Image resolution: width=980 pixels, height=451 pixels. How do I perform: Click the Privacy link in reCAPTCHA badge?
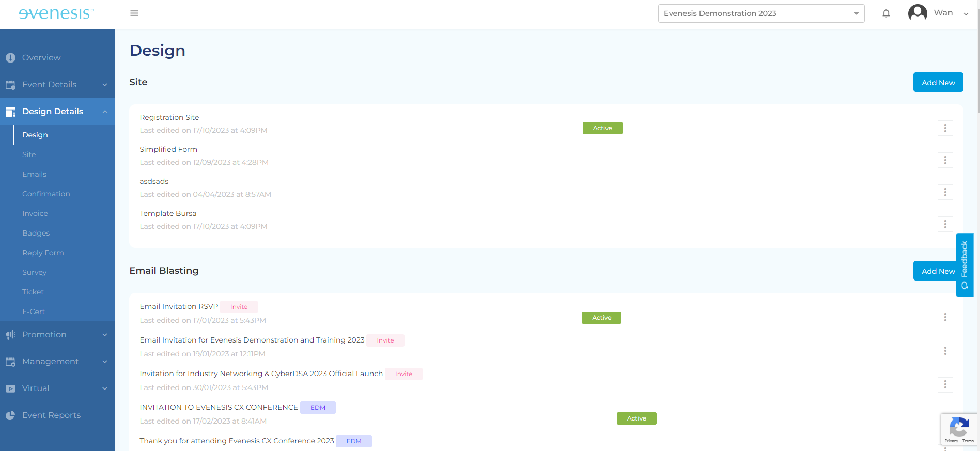951,441
